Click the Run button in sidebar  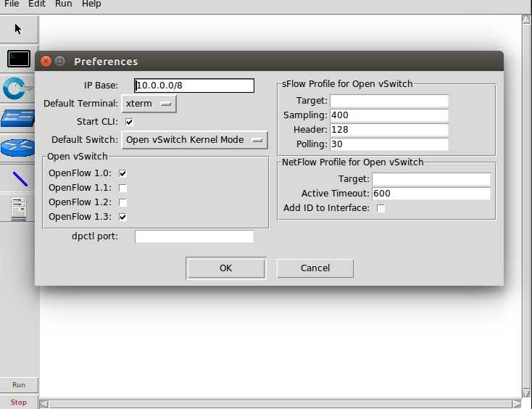19,385
